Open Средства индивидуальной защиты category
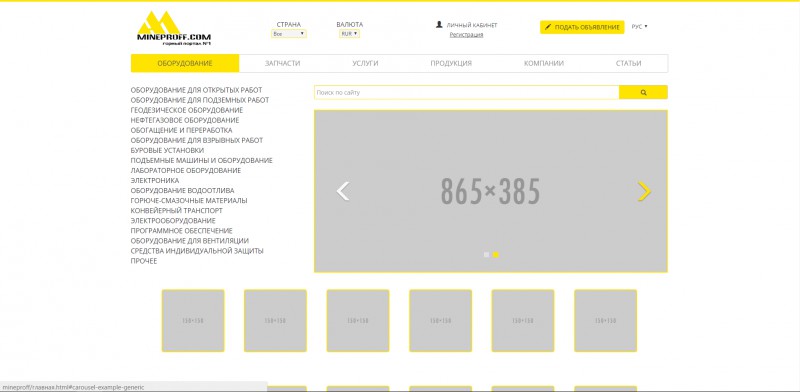The height and width of the screenshot is (392, 800). [197, 251]
